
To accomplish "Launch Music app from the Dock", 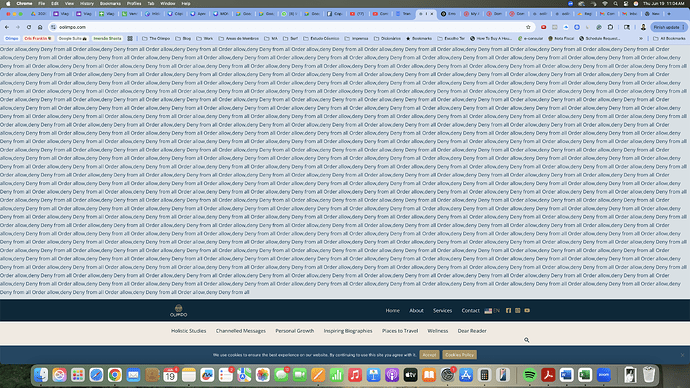I will [x=355, y=375].
